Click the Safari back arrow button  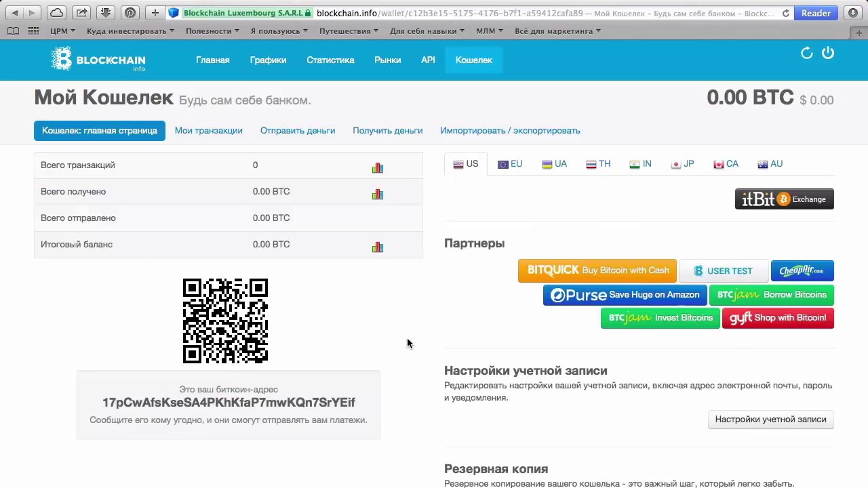tap(15, 13)
